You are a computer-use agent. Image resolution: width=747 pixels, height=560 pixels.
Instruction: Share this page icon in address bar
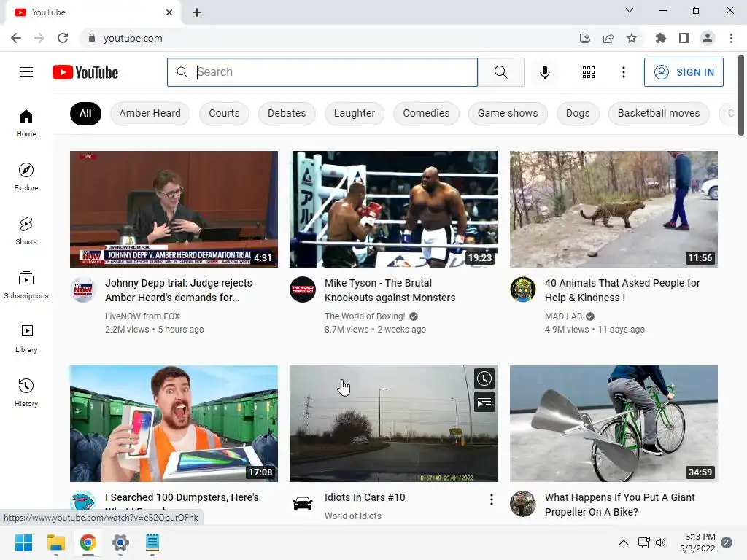(608, 38)
